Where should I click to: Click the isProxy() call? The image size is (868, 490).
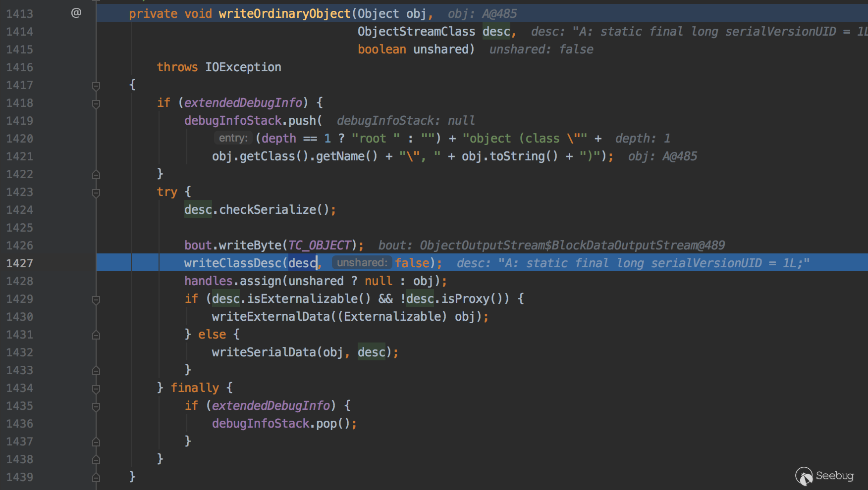tap(472, 298)
